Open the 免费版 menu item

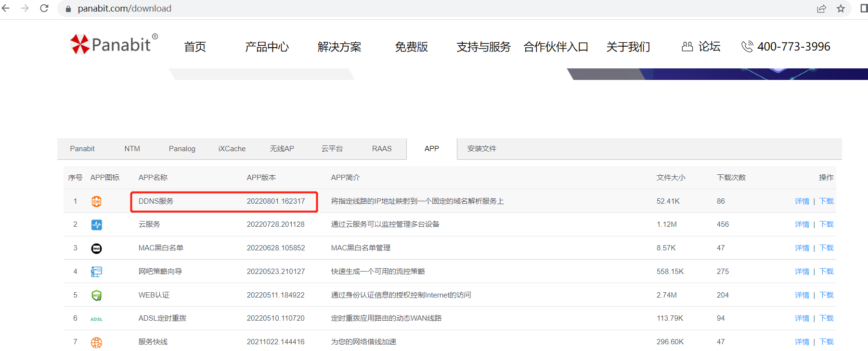coord(411,47)
